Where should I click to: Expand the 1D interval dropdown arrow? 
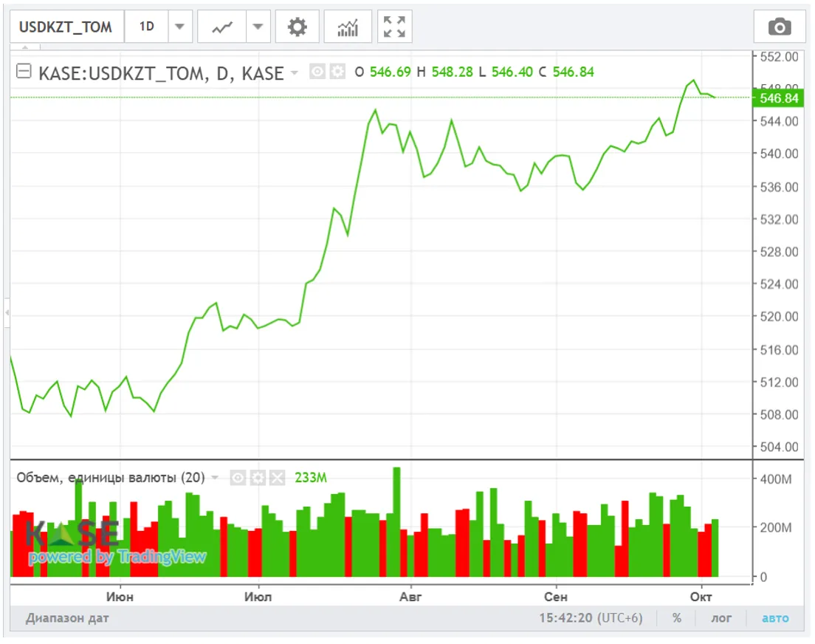[x=179, y=27]
